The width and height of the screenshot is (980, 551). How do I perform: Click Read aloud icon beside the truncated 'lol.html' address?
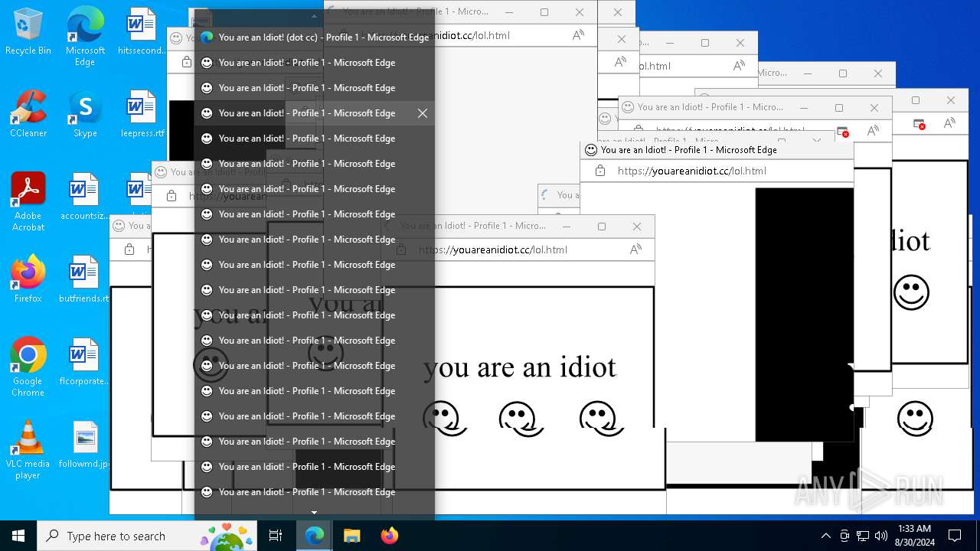pos(739,66)
